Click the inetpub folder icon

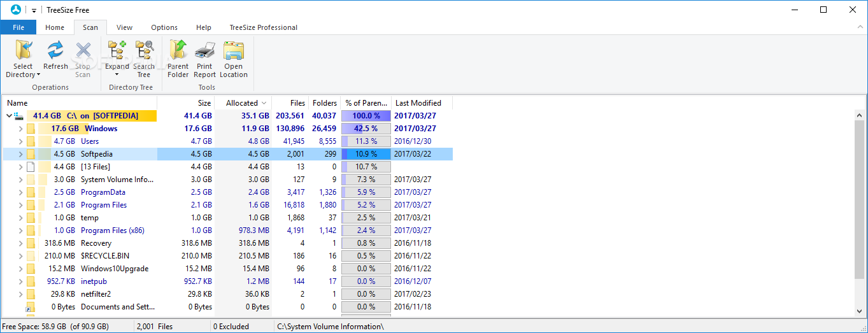(30, 281)
